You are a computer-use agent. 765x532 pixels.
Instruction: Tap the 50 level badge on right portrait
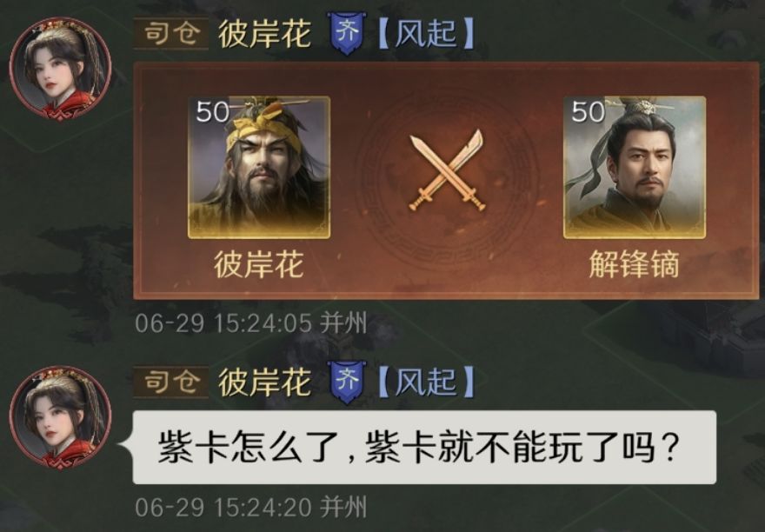(588, 112)
